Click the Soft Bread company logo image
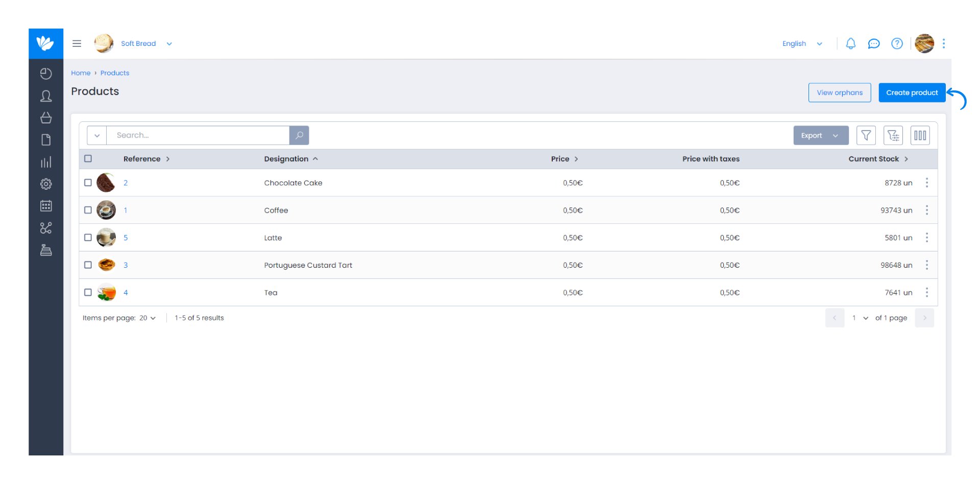Screen dimensions: 980x484 click(104, 43)
